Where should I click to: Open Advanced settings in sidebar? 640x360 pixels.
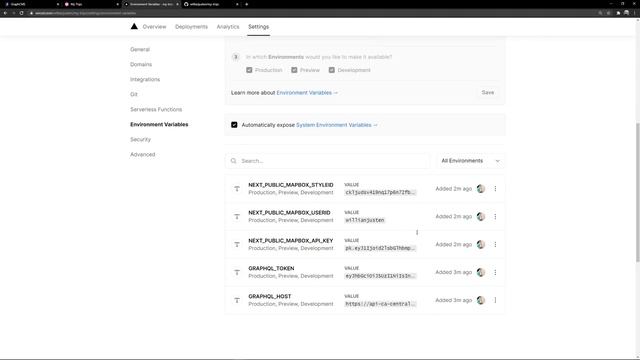point(142,154)
